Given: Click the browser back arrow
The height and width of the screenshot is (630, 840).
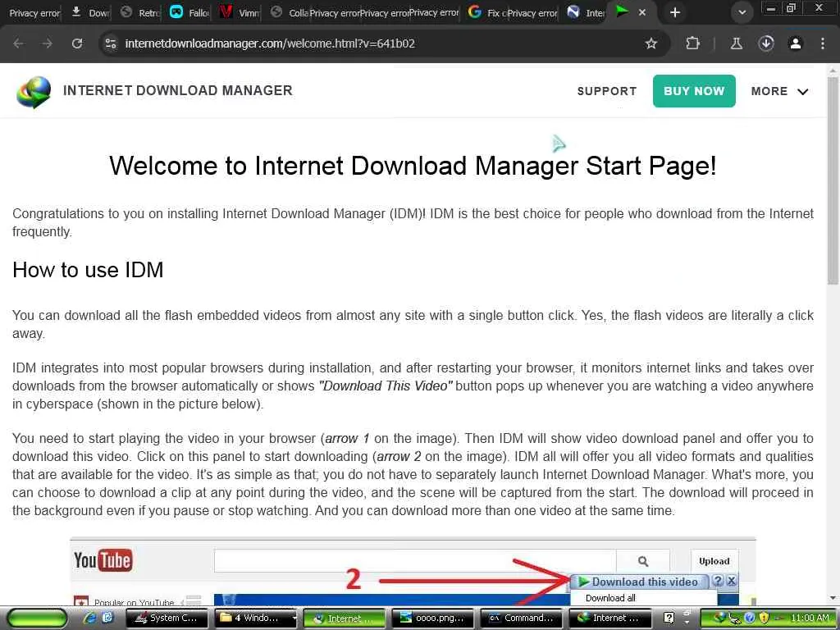Looking at the screenshot, I should [x=18, y=43].
